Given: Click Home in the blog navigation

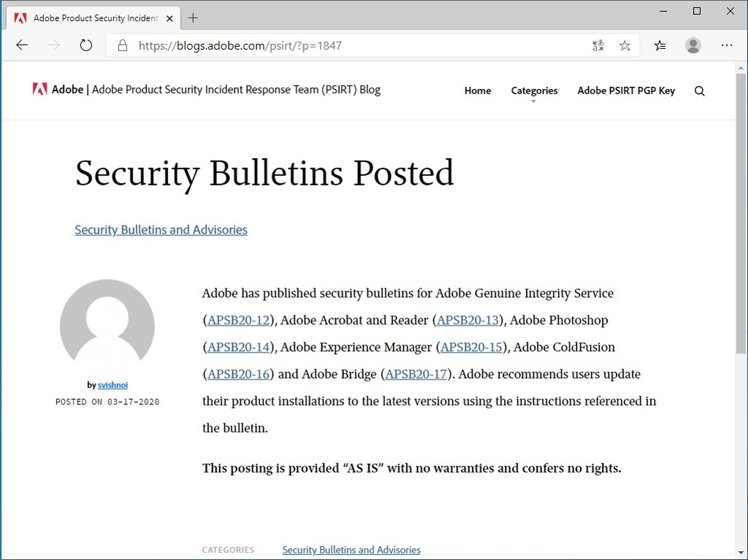Looking at the screenshot, I should (x=477, y=91).
